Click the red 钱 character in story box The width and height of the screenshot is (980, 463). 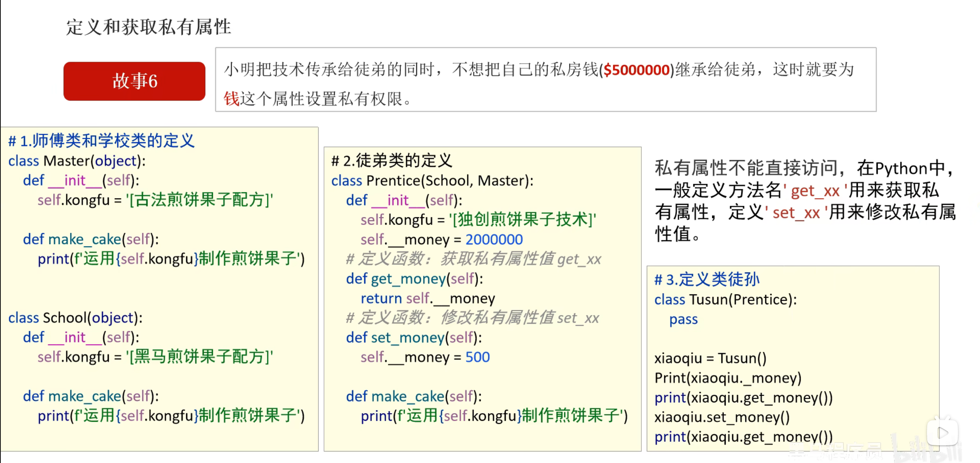231,99
